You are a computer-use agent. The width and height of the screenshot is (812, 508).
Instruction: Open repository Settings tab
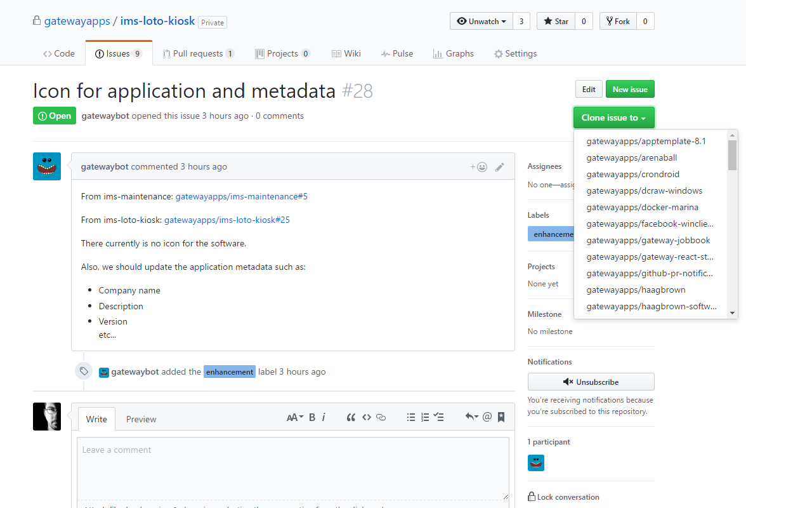[516, 54]
